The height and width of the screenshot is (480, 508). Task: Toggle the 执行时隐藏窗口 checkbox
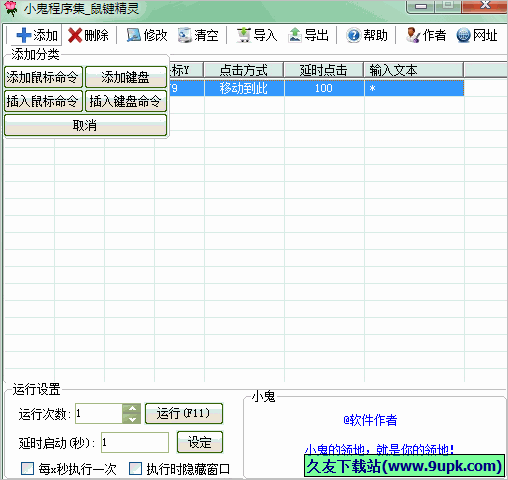135,468
